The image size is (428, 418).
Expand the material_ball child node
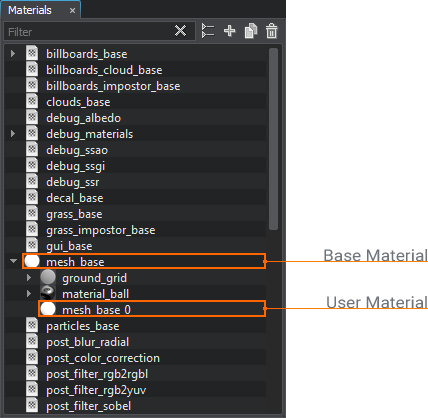(x=29, y=294)
